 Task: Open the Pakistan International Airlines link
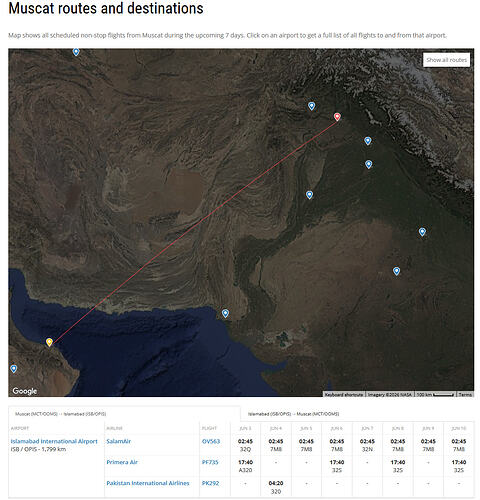pyautogui.click(x=148, y=483)
